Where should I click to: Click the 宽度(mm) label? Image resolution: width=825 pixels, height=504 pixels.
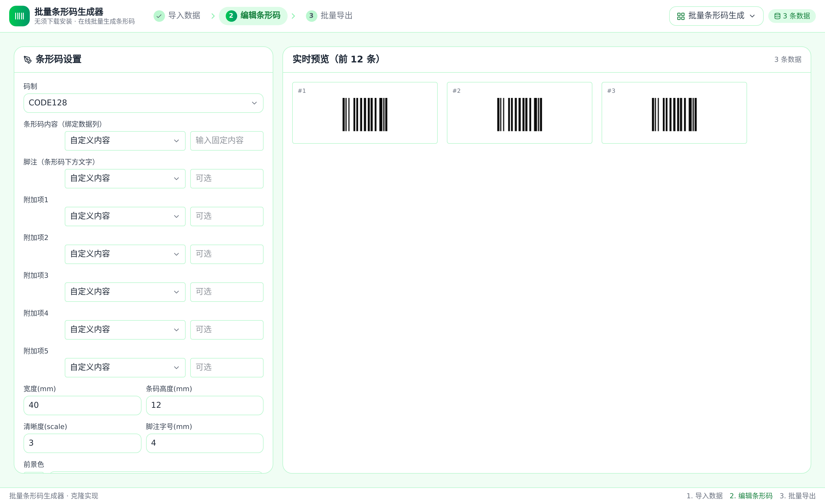[x=40, y=389]
